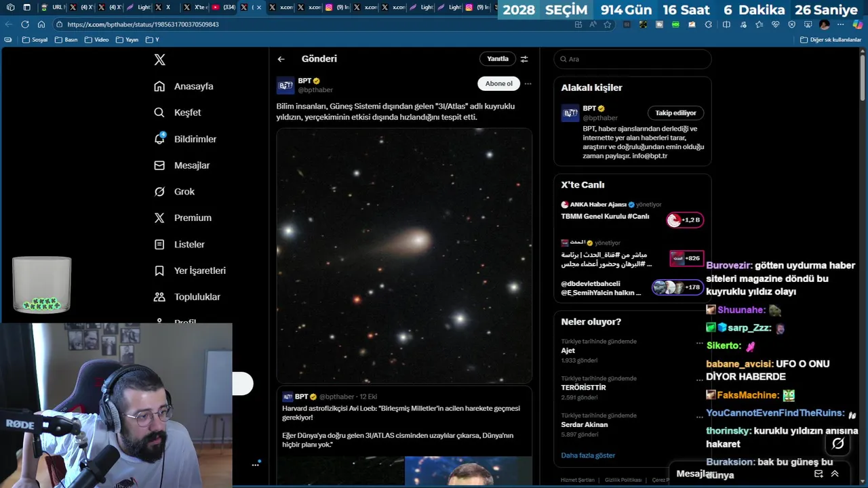Open the quoted BPT post from 12 Eki
868x488 pixels.
point(404,435)
